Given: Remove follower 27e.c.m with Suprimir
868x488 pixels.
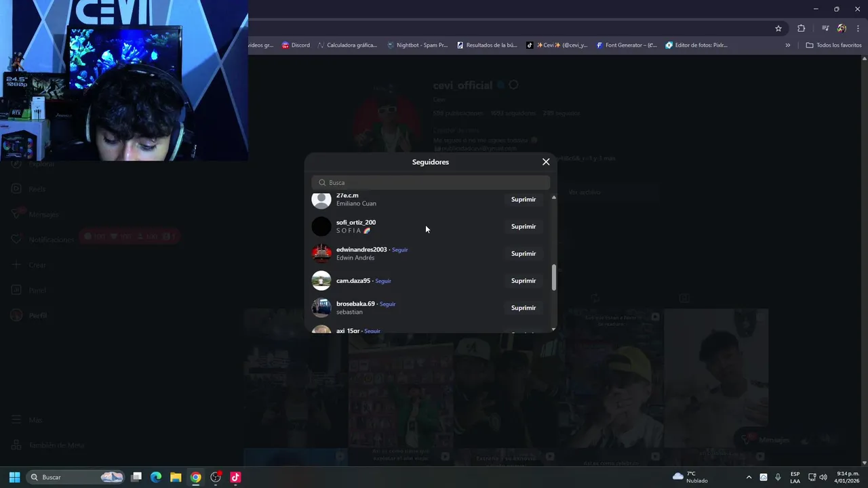Looking at the screenshot, I should point(523,199).
